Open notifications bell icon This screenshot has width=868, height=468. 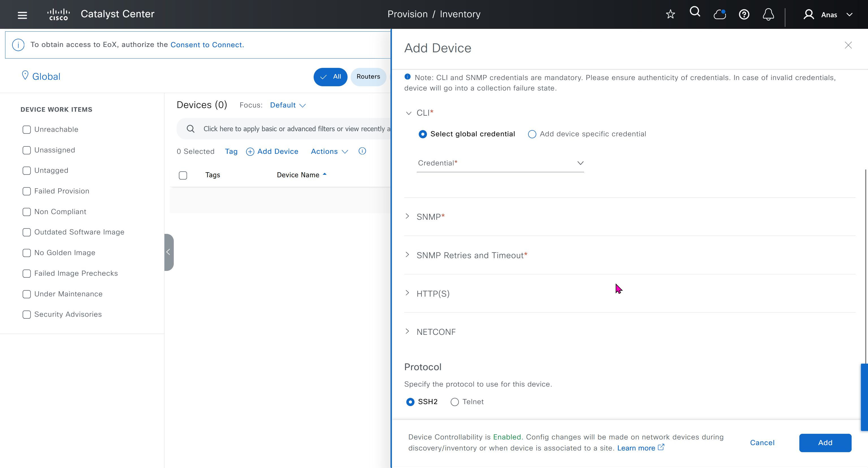click(x=768, y=14)
